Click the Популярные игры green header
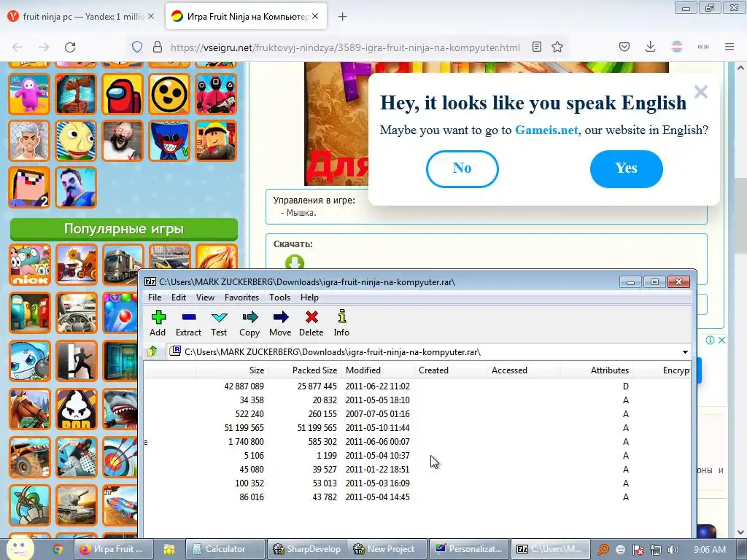 point(124,229)
